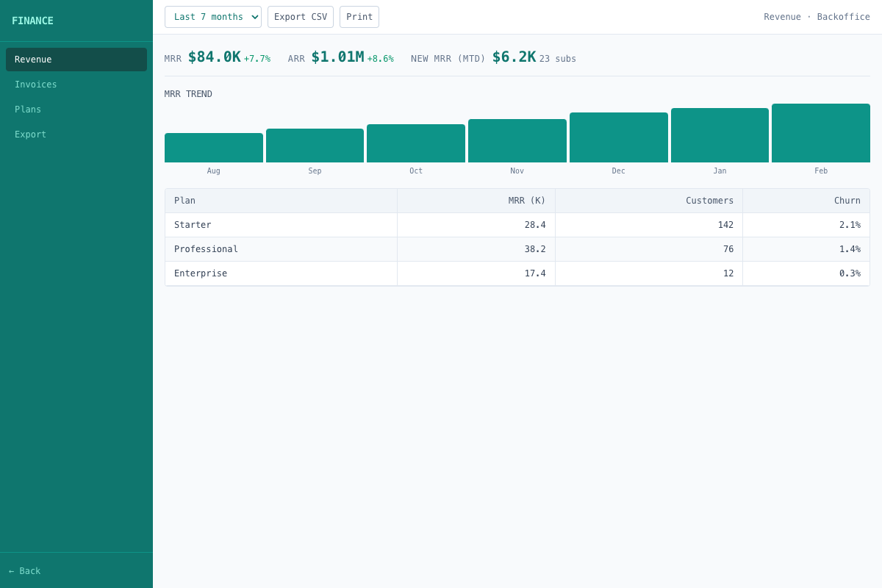Click the Dec bar in the trend chart
This screenshot has width=882, height=588.
[618, 137]
